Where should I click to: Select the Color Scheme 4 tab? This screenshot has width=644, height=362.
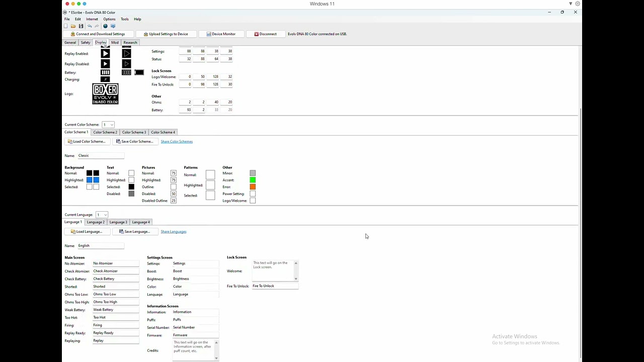tap(163, 132)
